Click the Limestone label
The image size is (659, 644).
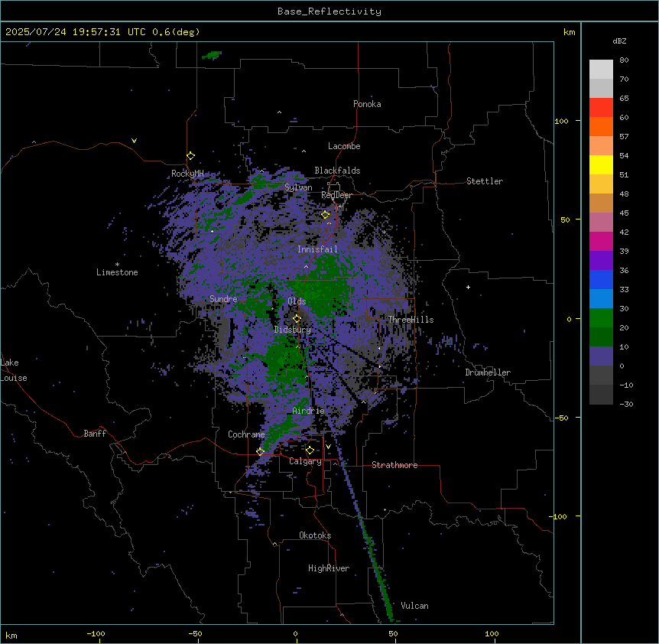click(117, 272)
